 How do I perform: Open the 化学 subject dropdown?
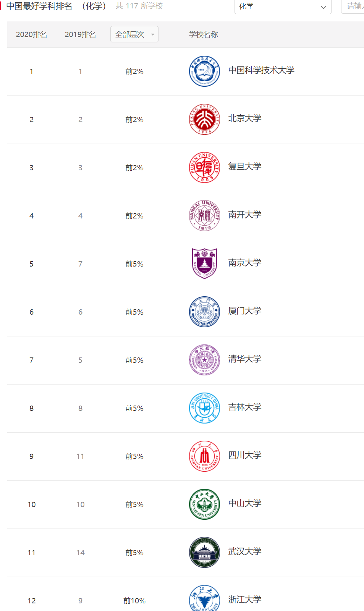283,7
